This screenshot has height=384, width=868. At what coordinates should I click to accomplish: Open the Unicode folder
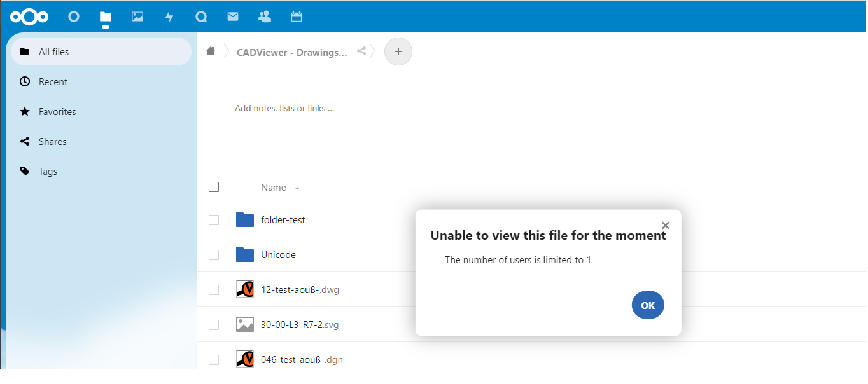[280, 254]
